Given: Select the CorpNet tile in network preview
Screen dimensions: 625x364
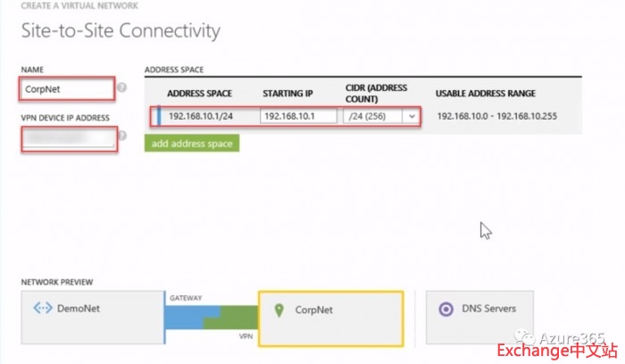Looking at the screenshot, I should [330, 318].
